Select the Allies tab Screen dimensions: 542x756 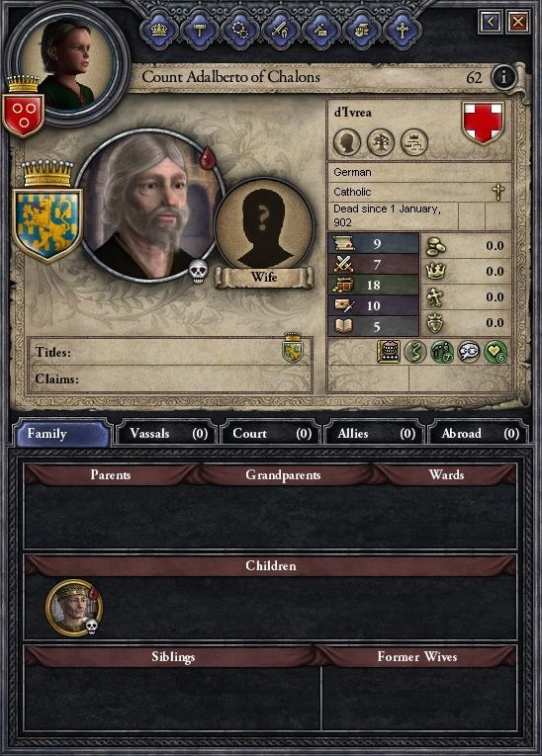tap(374, 434)
